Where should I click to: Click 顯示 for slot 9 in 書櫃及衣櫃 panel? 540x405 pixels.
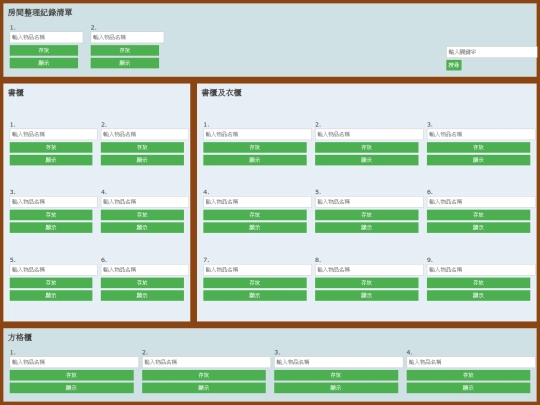pos(479,295)
